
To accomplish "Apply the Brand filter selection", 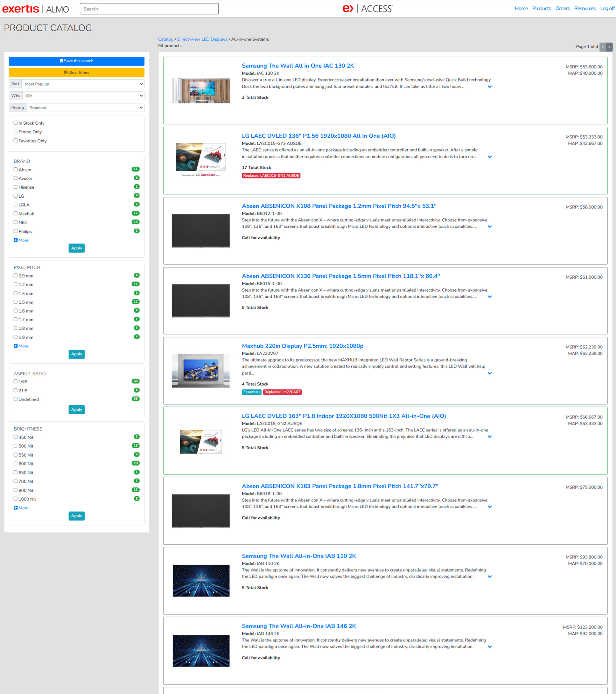I will click(77, 248).
